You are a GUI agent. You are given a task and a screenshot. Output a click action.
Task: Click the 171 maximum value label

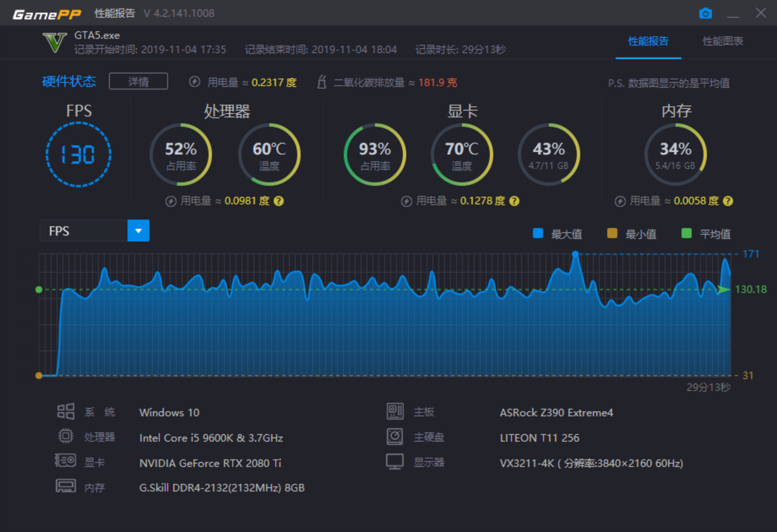(751, 254)
